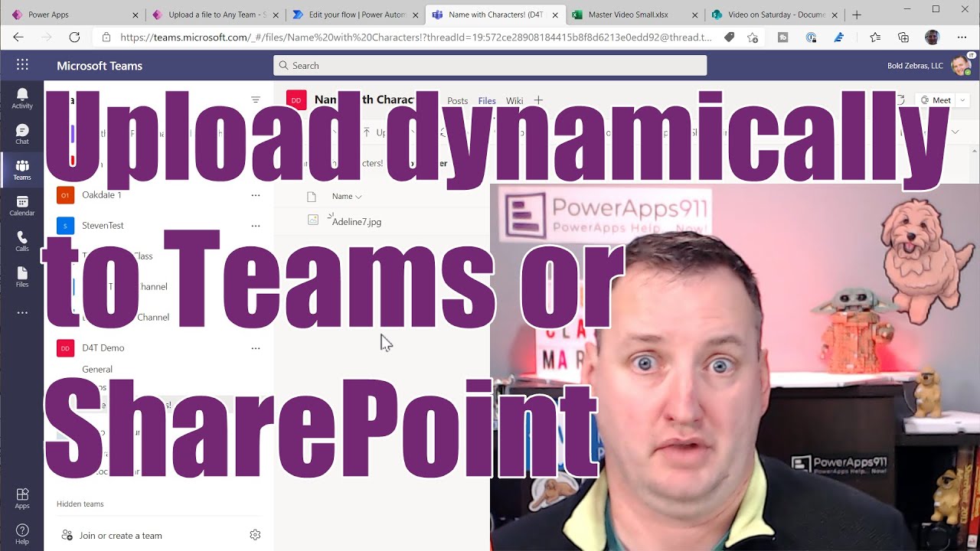Screen dimensions: 980x551
Task: Open the Wiki tab
Action: pos(514,101)
